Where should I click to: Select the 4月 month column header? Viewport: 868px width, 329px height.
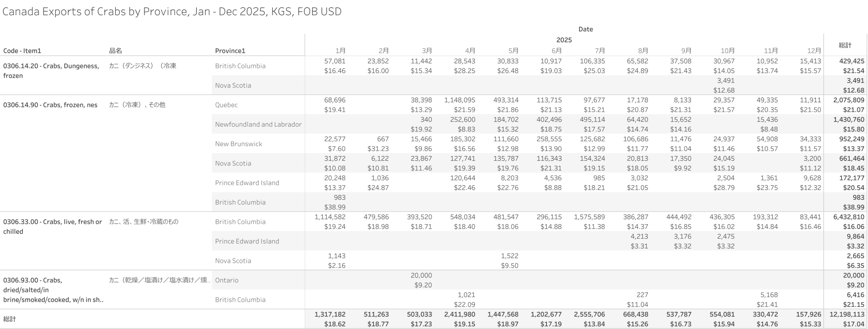pyautogui.click(x=470, y=51)
